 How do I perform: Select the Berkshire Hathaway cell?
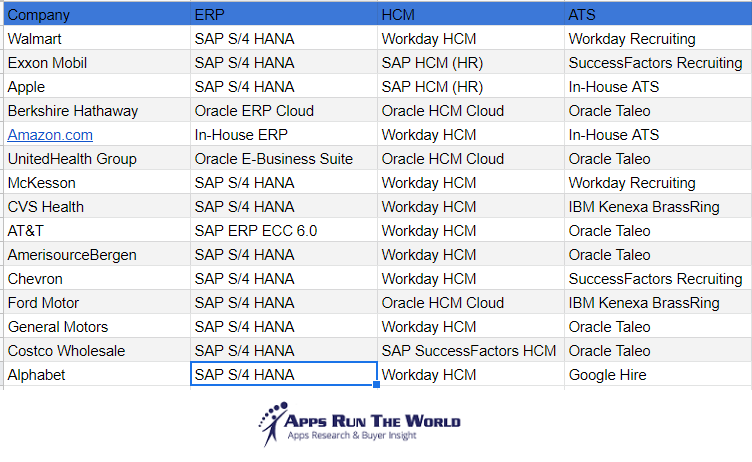coord(97,110)
